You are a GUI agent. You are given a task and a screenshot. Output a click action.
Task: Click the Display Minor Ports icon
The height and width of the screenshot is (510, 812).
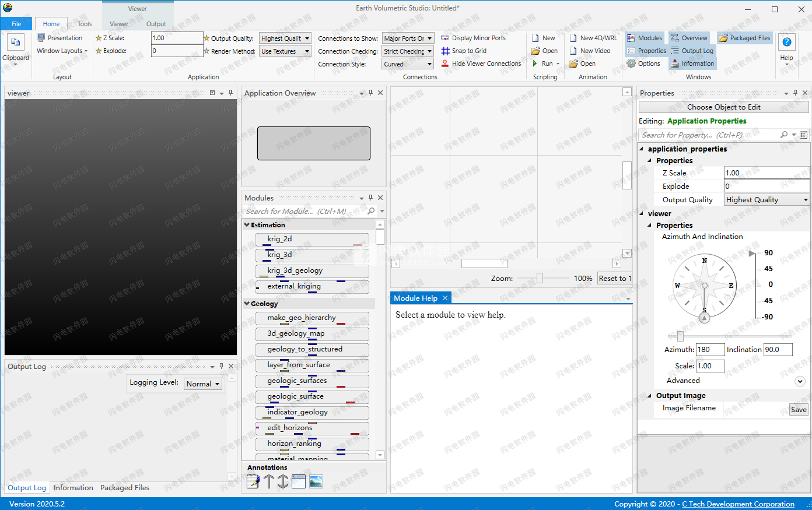pyautogui.click(x=445, y=38)
